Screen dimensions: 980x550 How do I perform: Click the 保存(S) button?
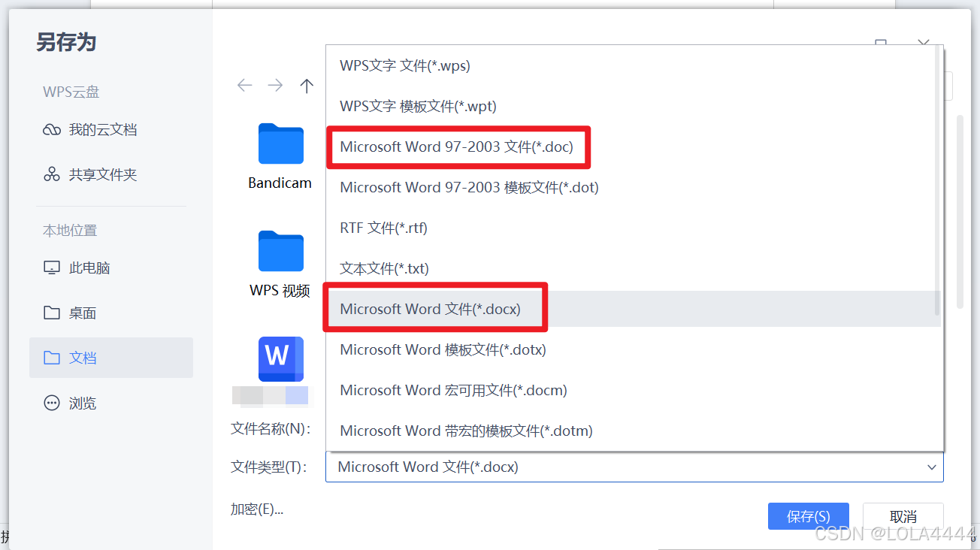809,517
